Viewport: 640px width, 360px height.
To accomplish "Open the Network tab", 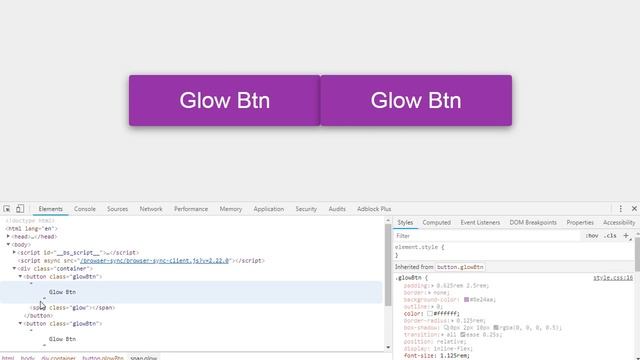I will pyautogui.click(x=151, y=209).
